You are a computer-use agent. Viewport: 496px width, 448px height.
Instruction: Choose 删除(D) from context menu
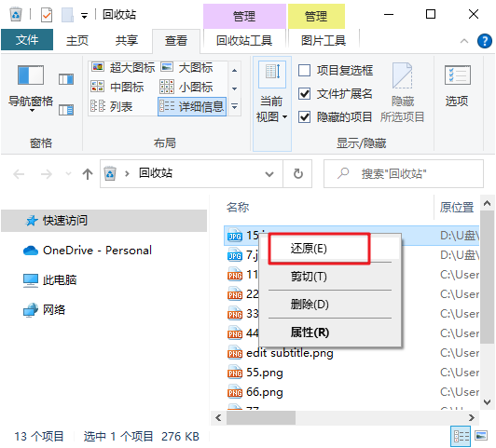(x=330, y=305)
